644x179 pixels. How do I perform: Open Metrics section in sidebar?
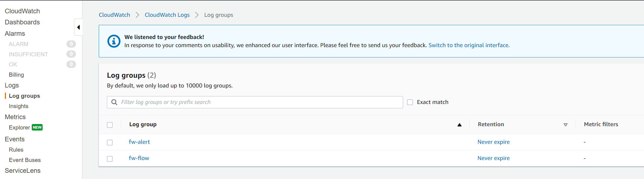coord(15,117)
